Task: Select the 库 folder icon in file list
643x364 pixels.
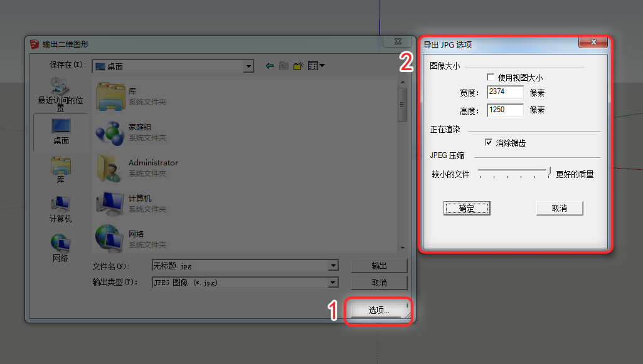Action: (x=110, y=96)
